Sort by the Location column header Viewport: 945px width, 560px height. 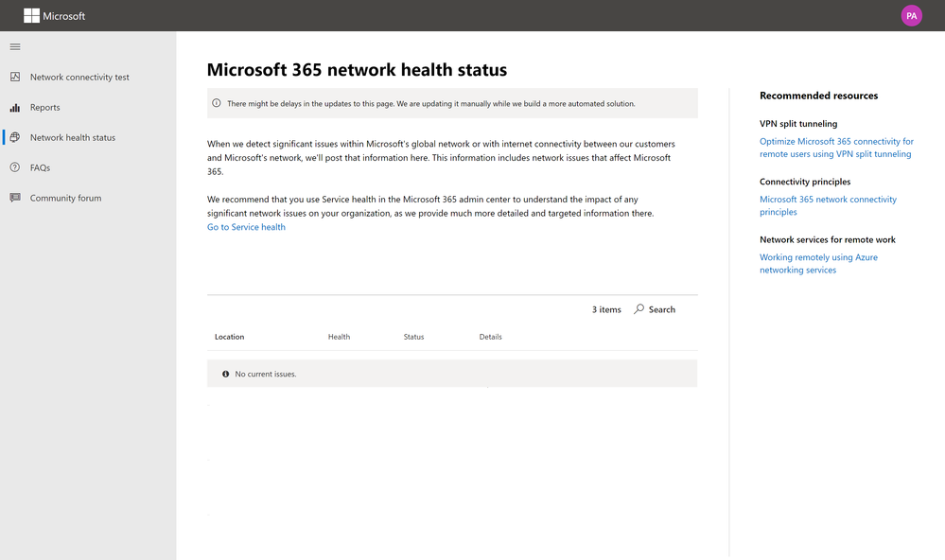230,337
